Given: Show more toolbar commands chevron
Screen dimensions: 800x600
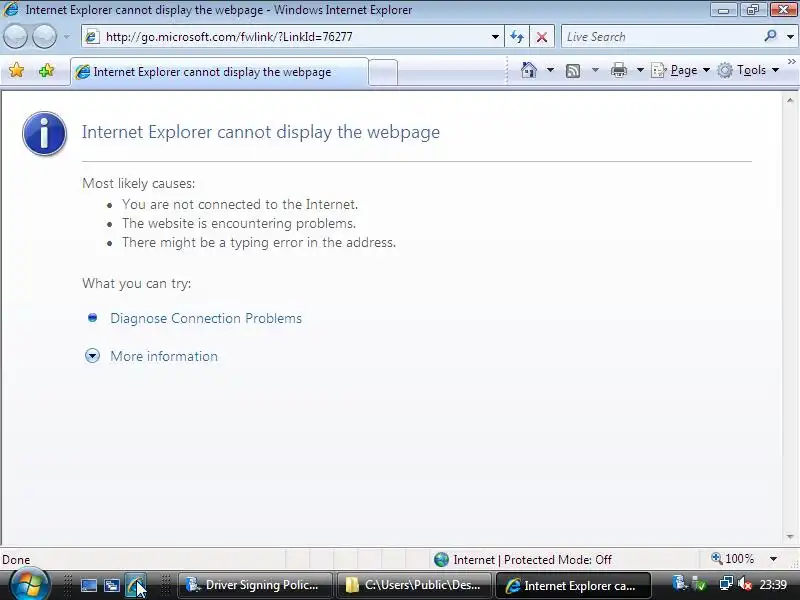Looking at the screenshot, I should pyautogui.click(x=792, y=62).
